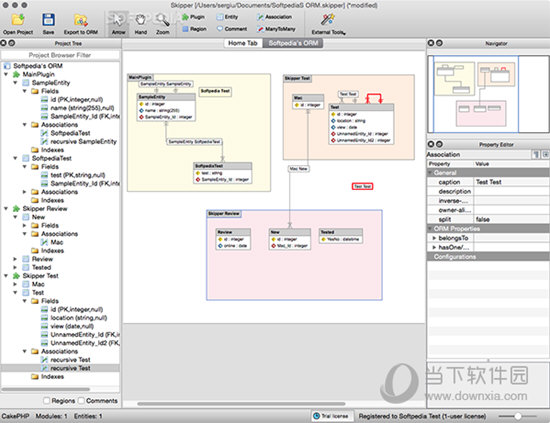Screen dimensions: 550x423
Task: Select the Zoom magnifier tool
Action: (x=162, y=23)
